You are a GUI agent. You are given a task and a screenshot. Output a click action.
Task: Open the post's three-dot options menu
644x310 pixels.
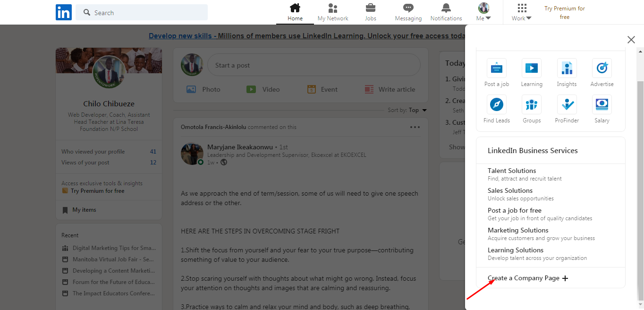[x=415, y=127]
